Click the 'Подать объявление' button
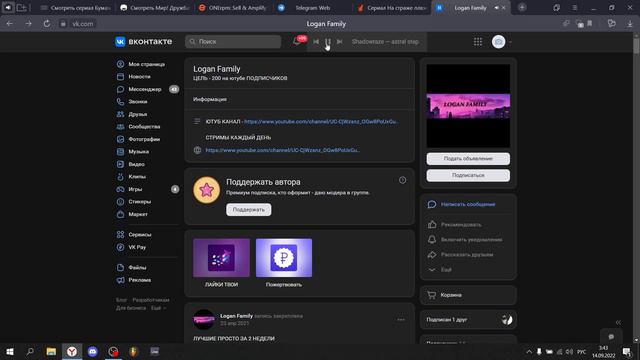Image resolution: width=640 pixels, height=360 pixels. [x=468, y=159]
